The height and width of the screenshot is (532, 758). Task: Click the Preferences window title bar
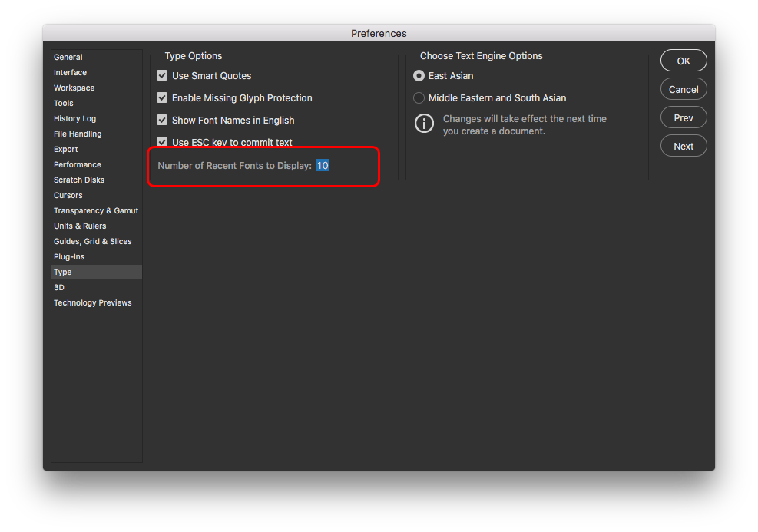(x=379, y=33)
